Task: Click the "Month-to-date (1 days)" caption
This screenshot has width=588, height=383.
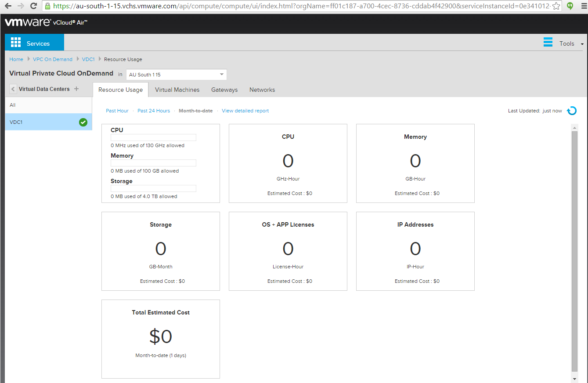Action: click(161, 355)
